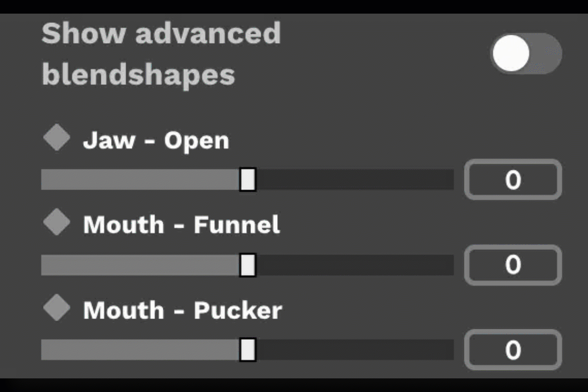Click the Jaw - Open value field showing 0

512,180
